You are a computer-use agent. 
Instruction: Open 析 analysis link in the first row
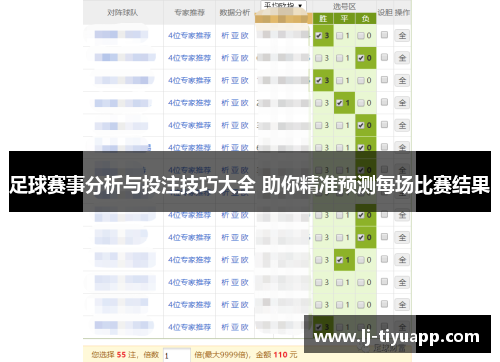(x=225, y=36)
